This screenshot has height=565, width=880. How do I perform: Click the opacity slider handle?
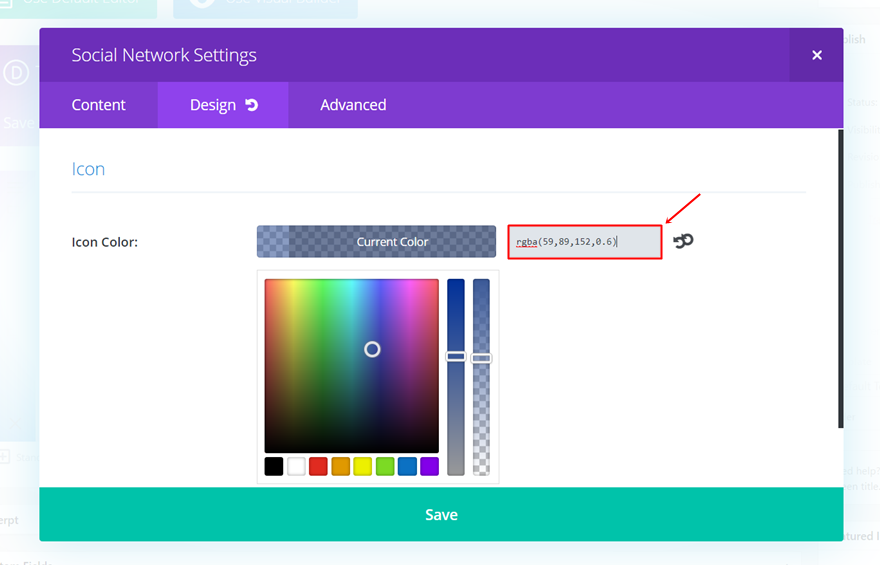coord(482,357)
